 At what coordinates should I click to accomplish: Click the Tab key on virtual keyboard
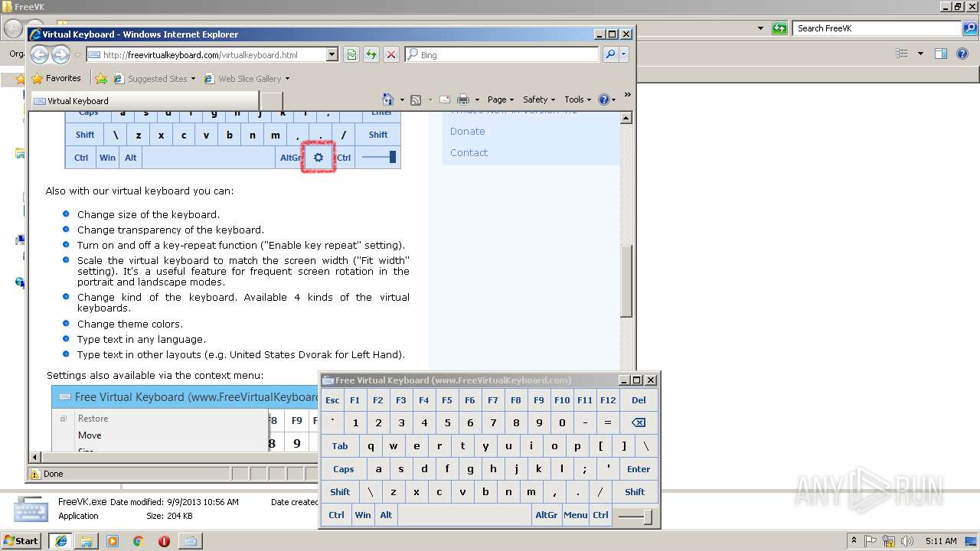click(x=340, y=446)
